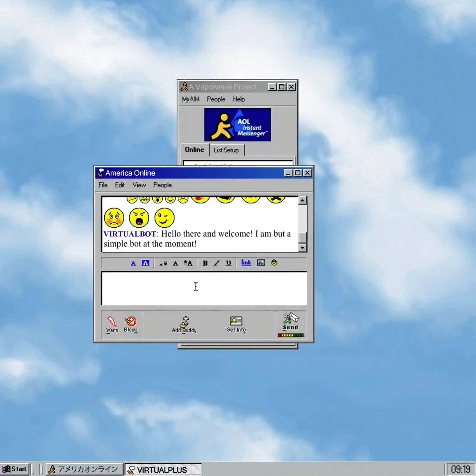Screen dimensions: 476x476
Task: Open the Start menu
Action: (15, 469)
